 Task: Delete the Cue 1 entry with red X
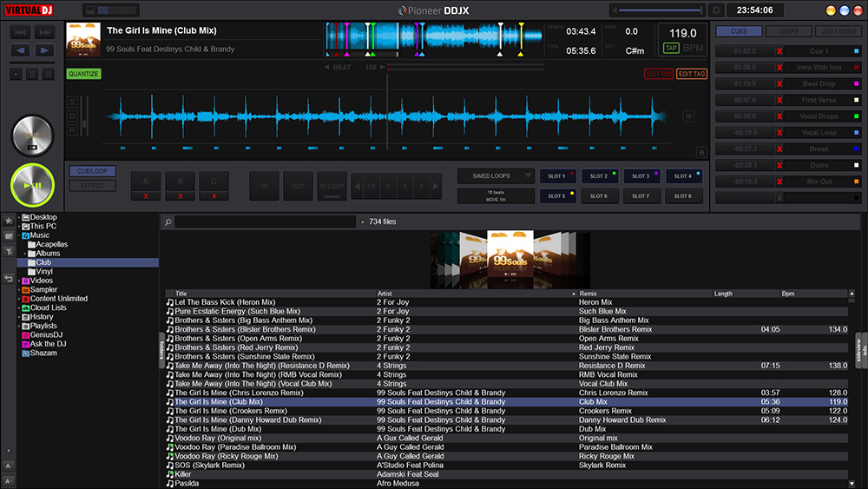pos(779,51)
